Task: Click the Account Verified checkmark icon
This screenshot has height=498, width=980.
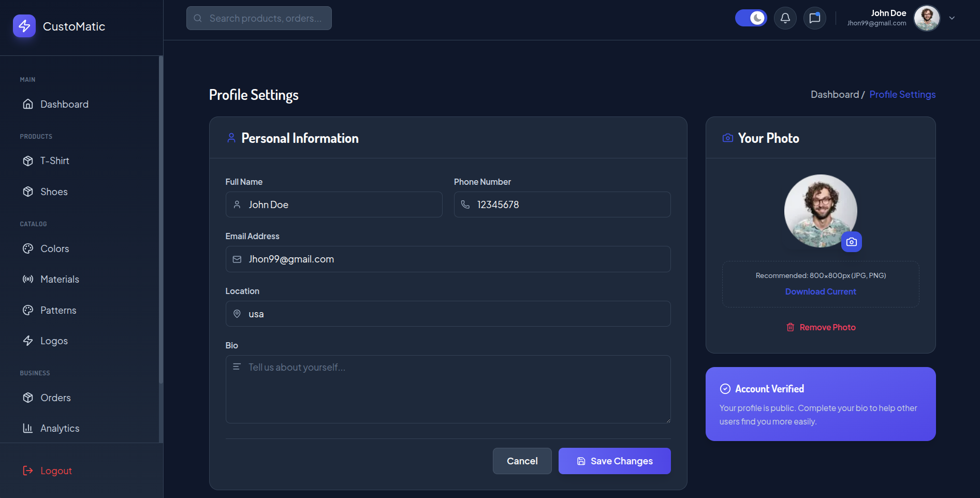Action: [x=725, y=389]
